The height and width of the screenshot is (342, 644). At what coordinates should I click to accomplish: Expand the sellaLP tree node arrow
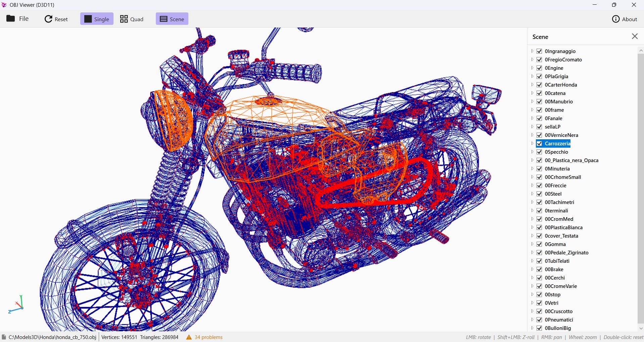pos(533,127)
